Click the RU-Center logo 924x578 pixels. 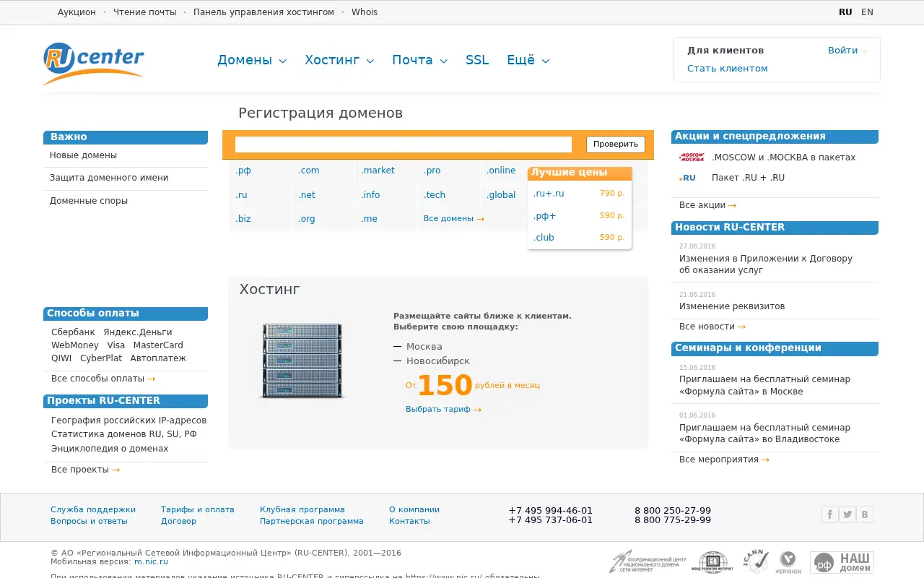coord(94,63)
